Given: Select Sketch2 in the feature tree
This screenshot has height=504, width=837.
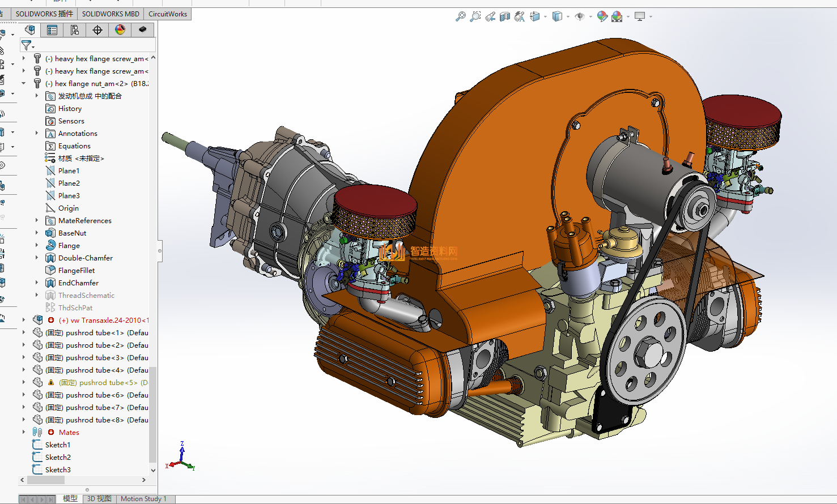Looking at the screenshot, I should point(58,457).
